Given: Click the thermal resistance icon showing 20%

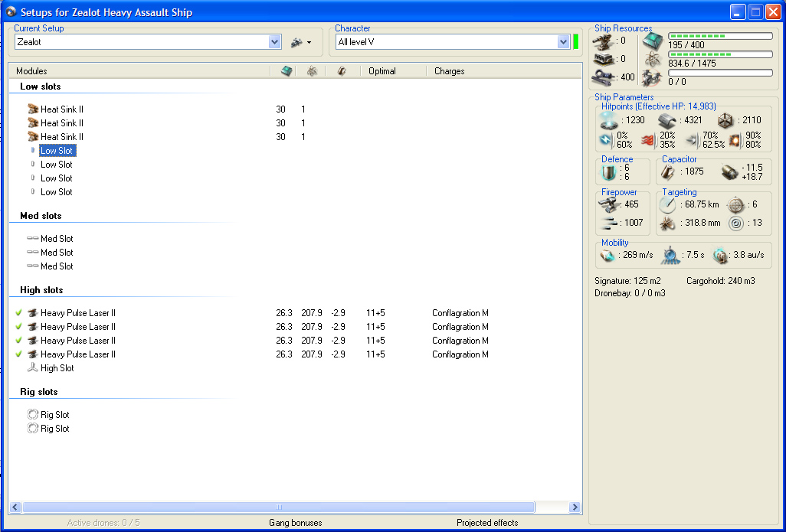Looking at the screenshot, I should coord(649,142).
